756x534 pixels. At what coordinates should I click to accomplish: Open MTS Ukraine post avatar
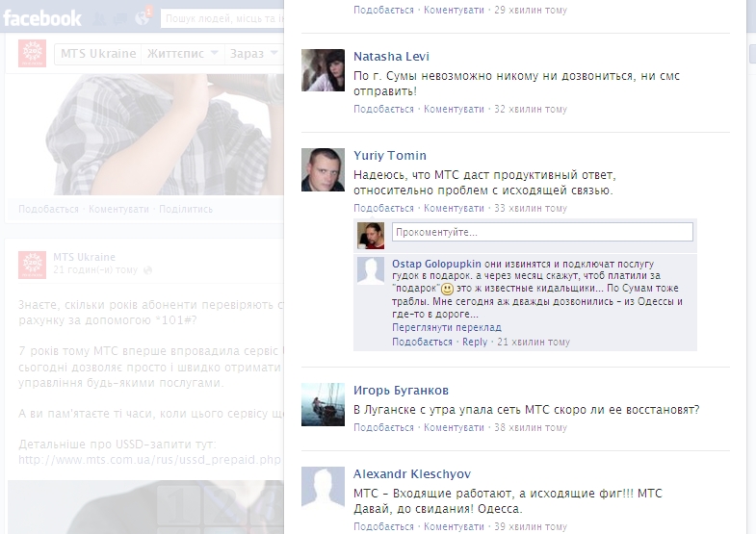[33, 265]
